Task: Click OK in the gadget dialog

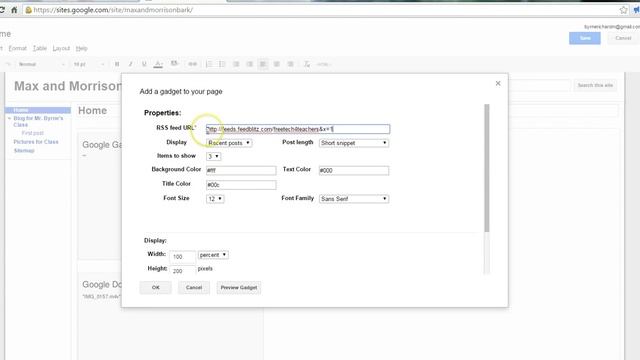Action: [156, 287]
